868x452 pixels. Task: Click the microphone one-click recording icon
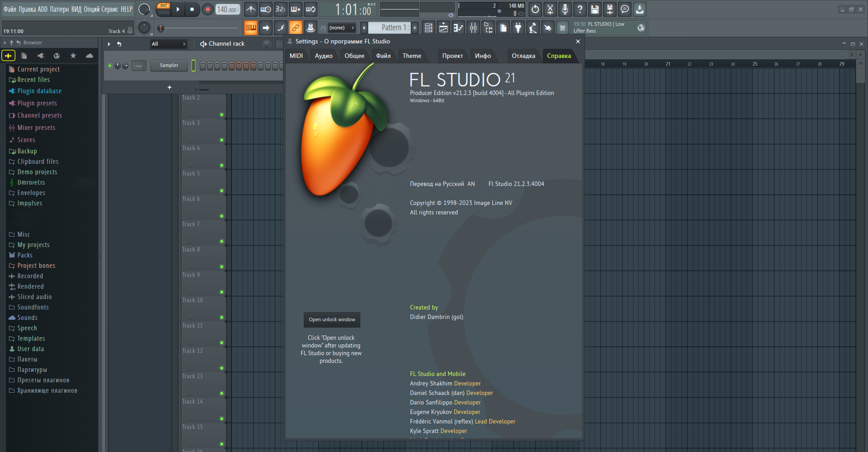coord(565,9)
